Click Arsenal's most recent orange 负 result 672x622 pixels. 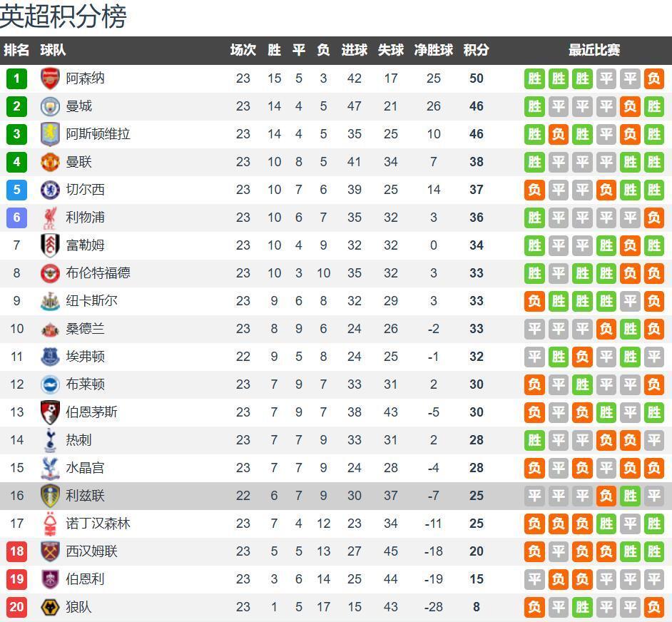click(x=653, y=78)
